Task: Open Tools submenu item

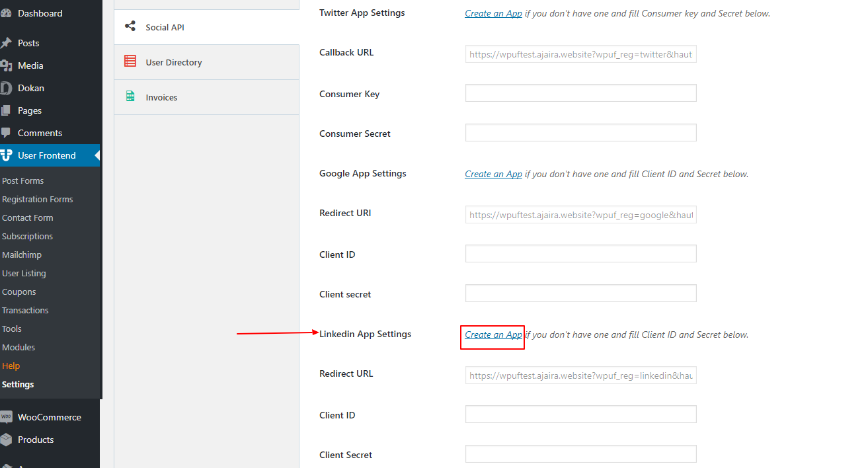Action: pyautogui.click(x=12, y=329)
